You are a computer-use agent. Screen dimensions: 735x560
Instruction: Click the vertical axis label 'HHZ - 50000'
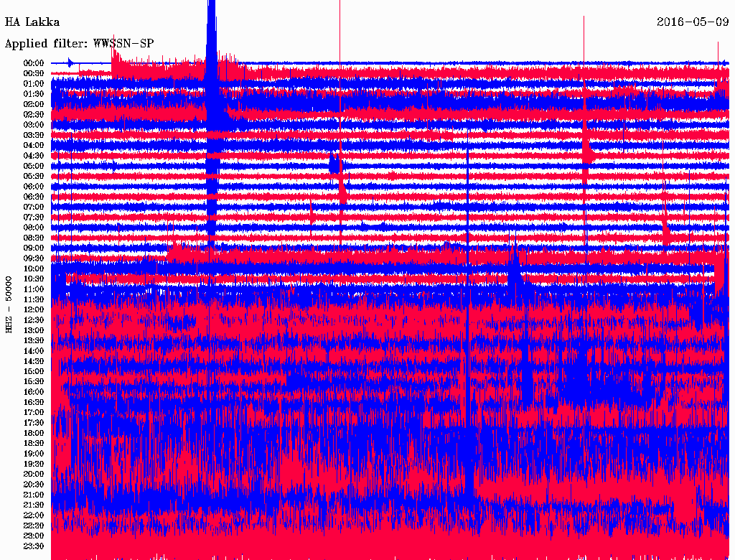9,305
